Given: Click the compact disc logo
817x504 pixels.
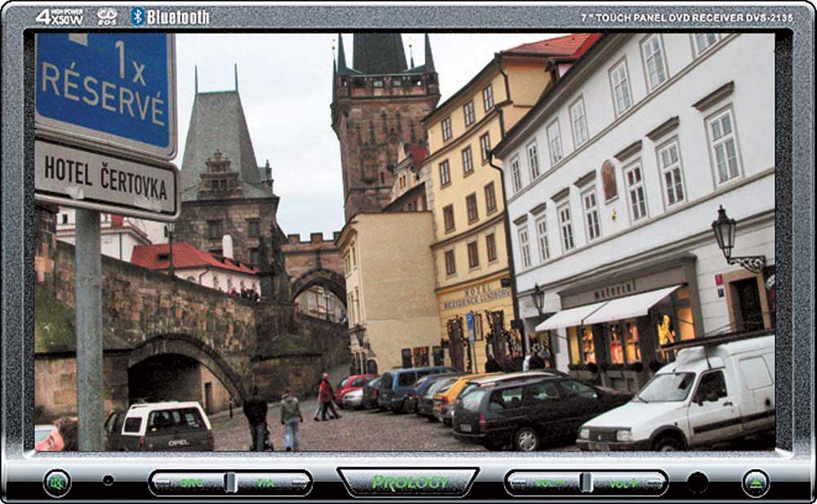Looking at the screenshot, I should (x=107, y=16).
